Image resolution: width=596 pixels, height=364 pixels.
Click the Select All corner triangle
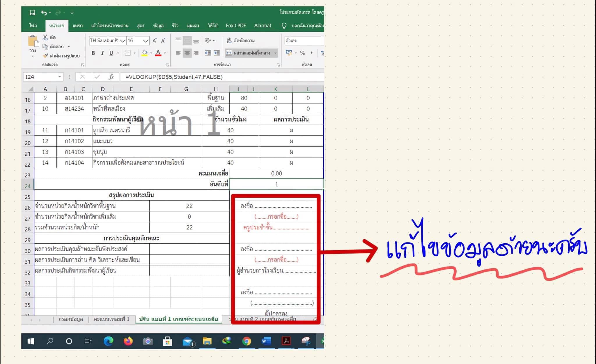[30, 89]
